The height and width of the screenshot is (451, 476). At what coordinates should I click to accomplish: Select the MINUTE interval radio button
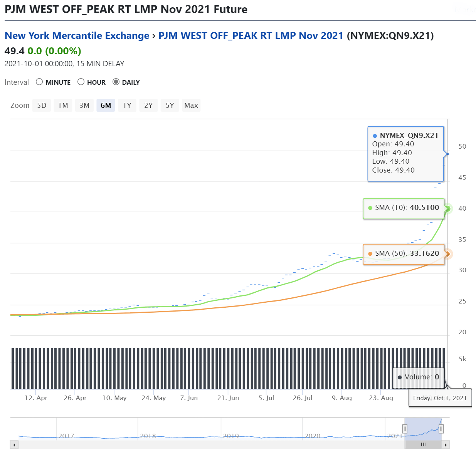point(39,82)
